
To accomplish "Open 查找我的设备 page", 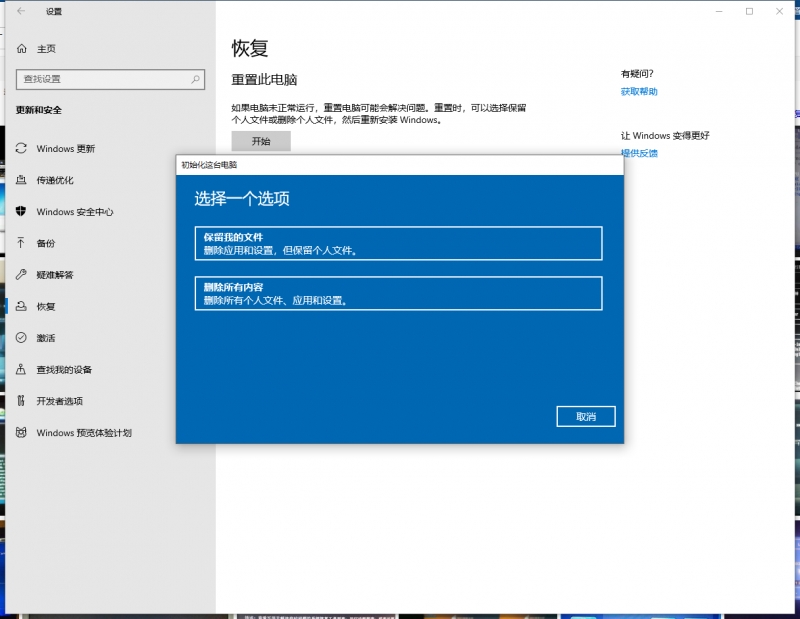I will point(64,370).
